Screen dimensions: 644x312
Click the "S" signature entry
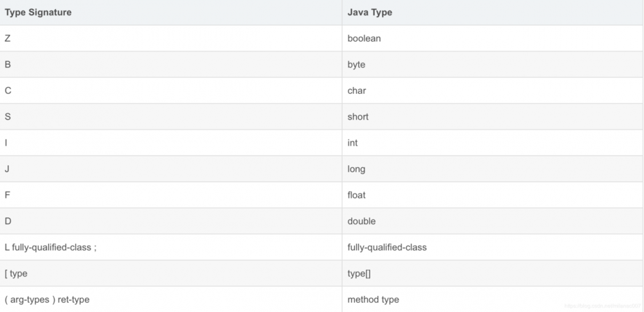click(x=8, y=117)
